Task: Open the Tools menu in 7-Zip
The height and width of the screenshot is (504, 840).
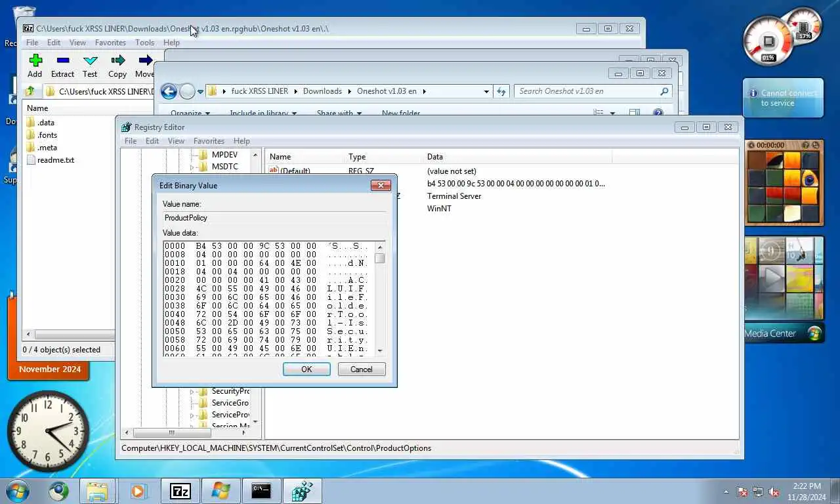Action: 144,43
